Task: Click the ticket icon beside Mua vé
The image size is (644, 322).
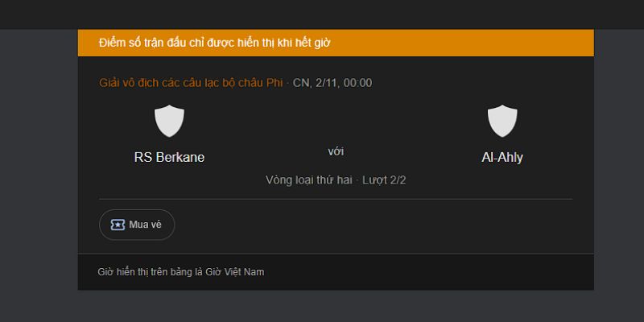Action: coord(118,225)
